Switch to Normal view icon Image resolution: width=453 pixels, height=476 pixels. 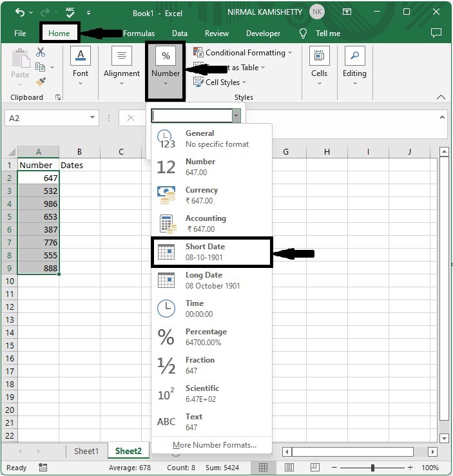tap(264, 468)
